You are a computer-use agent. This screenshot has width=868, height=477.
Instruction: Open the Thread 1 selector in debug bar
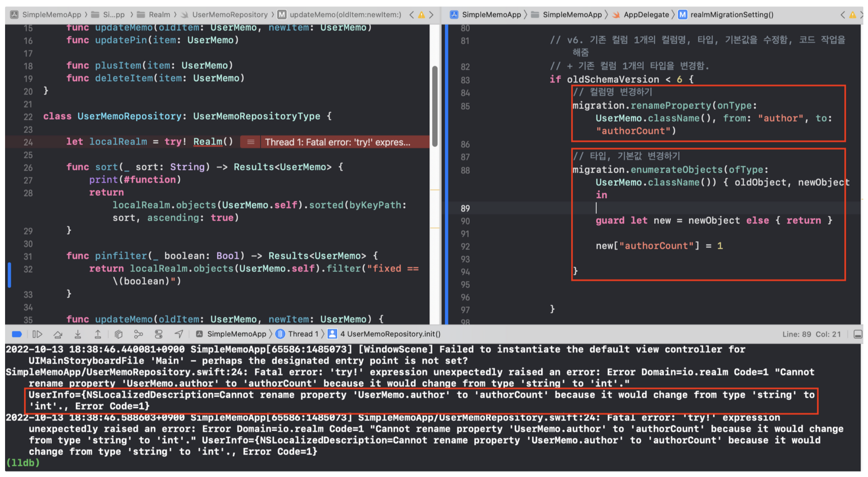[298, 334]
